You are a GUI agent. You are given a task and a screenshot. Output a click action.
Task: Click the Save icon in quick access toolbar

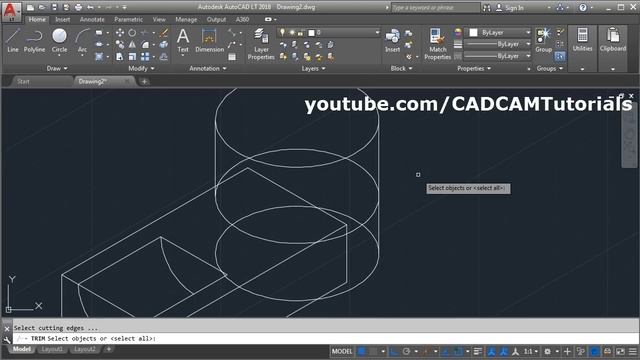click(54, 7)
